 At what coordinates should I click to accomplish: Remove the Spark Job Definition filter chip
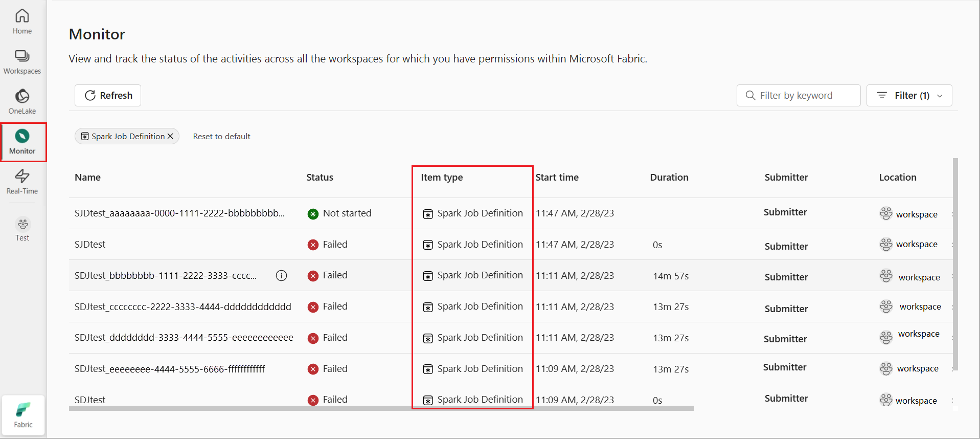[x=170, y=136]
